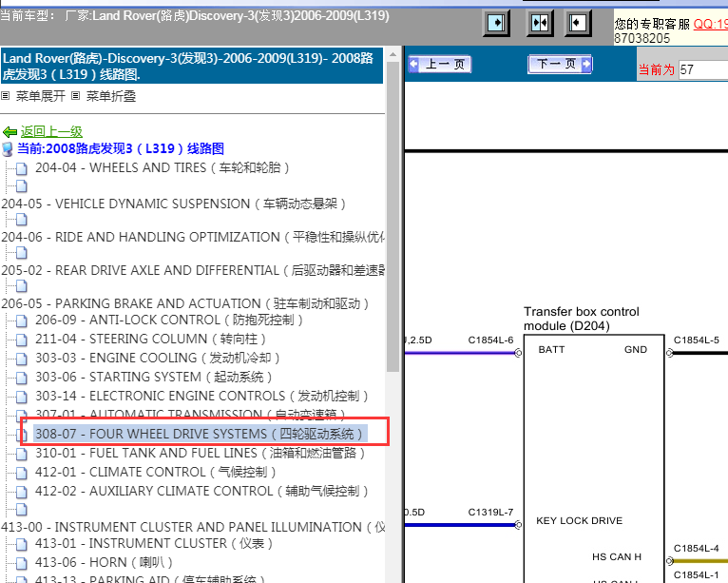Open 303-06 Starting System entry

tap(154, 378)
